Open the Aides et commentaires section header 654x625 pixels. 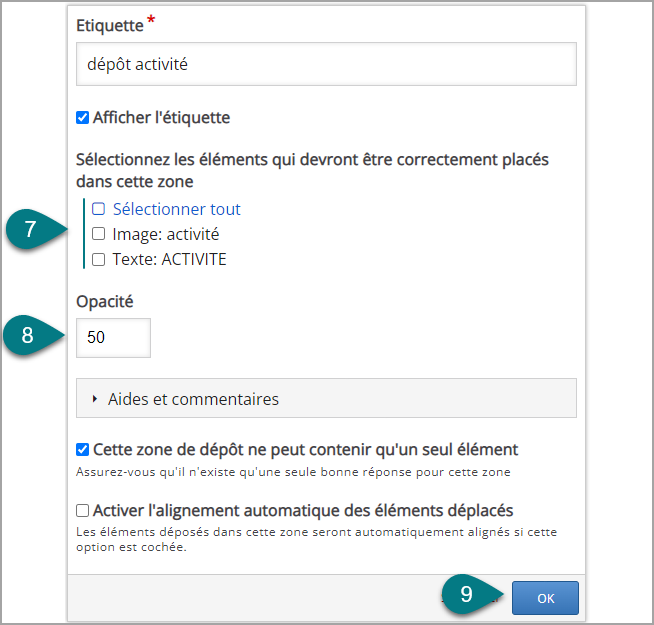[326, 398]
